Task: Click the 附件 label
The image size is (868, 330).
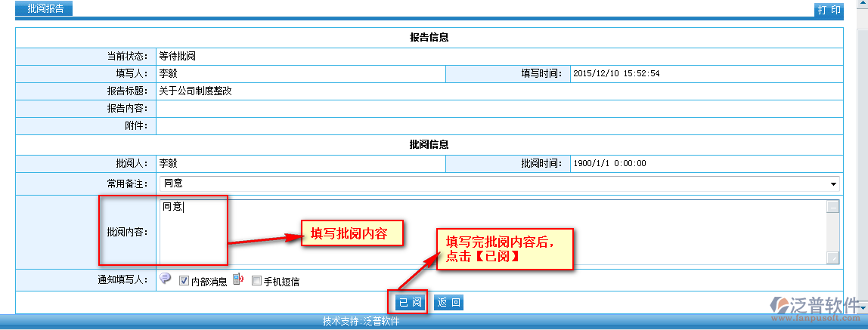Action: pyautogui.click(x=136, y=126)
